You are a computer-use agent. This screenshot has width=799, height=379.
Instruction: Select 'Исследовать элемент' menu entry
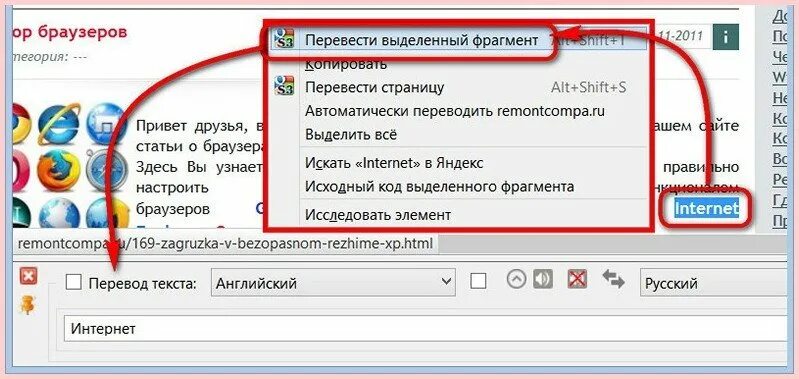pos(458,215)
